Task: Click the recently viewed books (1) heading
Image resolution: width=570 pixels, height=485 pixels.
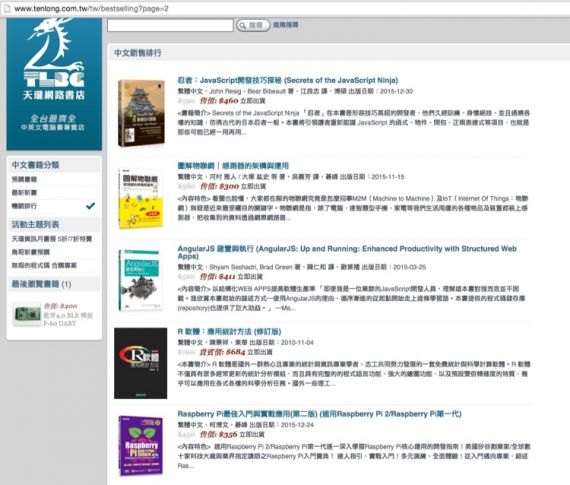Action: (41, 284)
